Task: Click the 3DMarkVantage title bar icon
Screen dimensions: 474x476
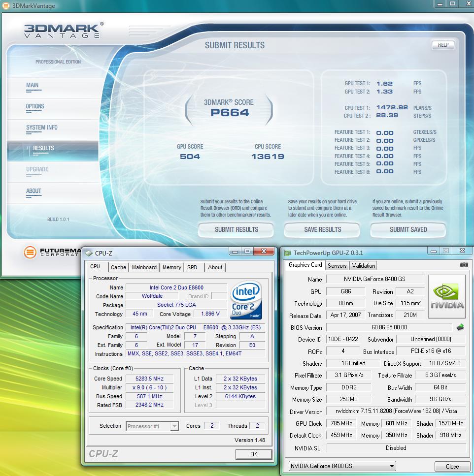Action: click(6, 5)
